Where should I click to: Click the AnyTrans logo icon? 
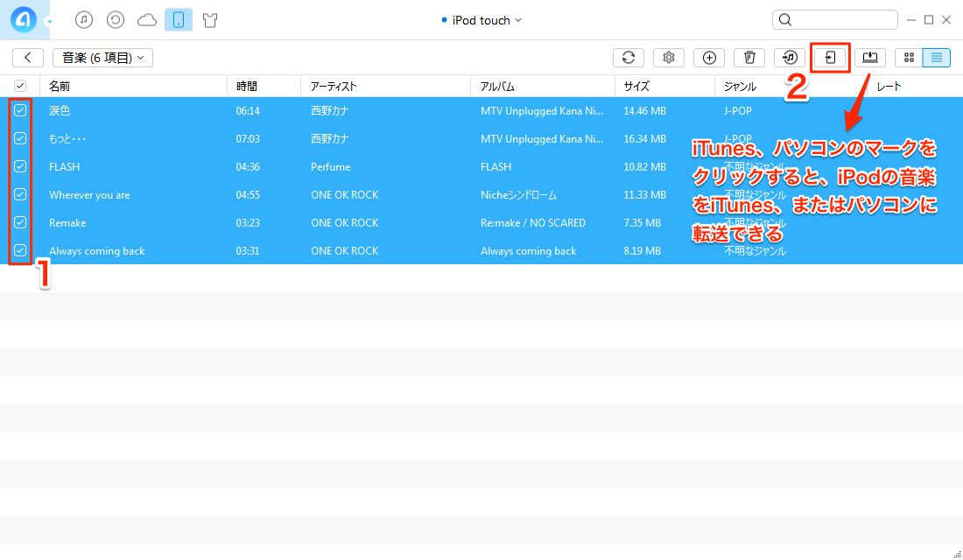[24, 20]
